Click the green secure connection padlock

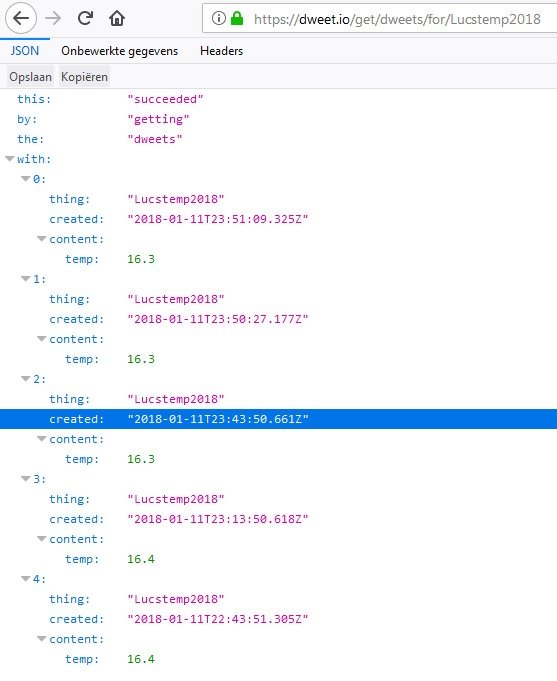[237, 18]
